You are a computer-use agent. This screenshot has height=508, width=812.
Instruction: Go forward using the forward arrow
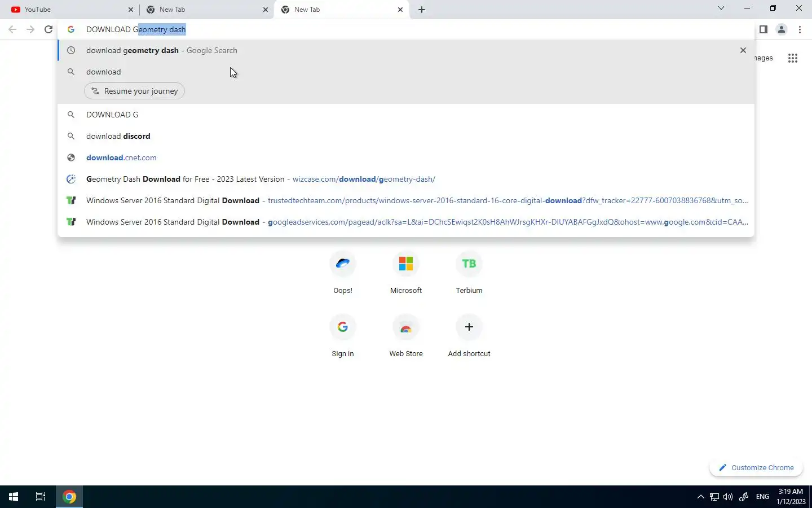click(x=30, y=29)
